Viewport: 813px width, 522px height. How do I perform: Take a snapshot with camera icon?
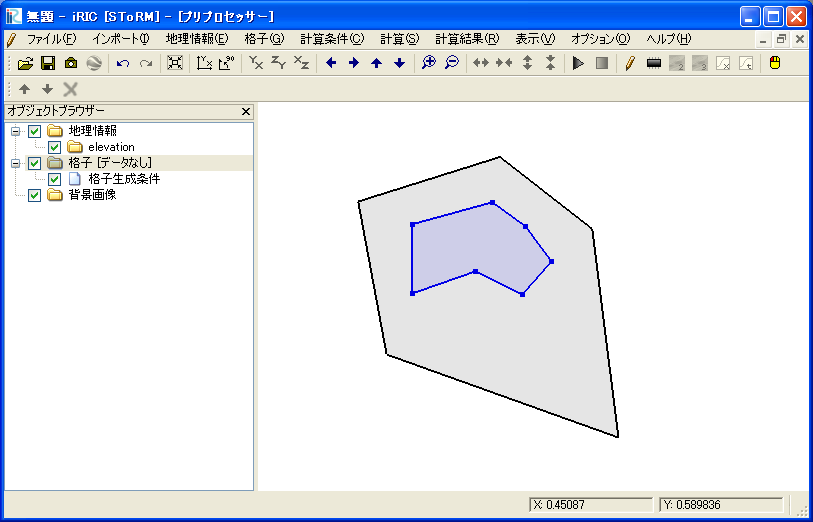pos(71,63)
